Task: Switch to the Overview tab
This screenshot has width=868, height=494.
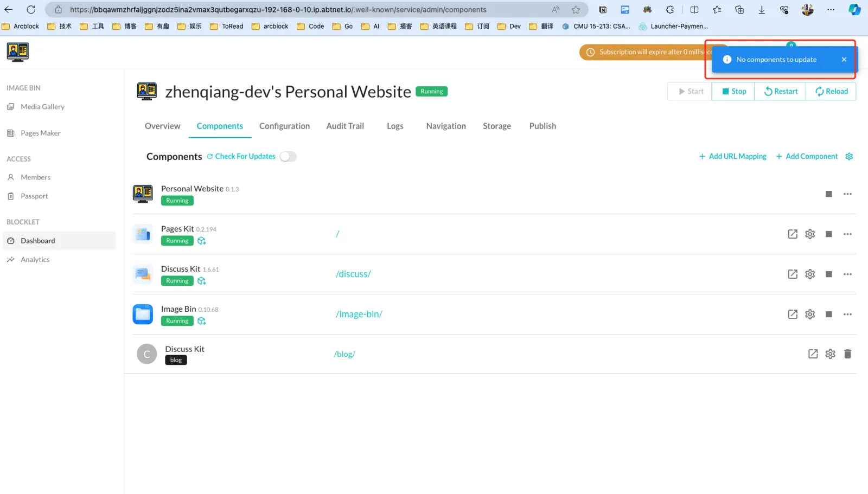Action: 162,126
